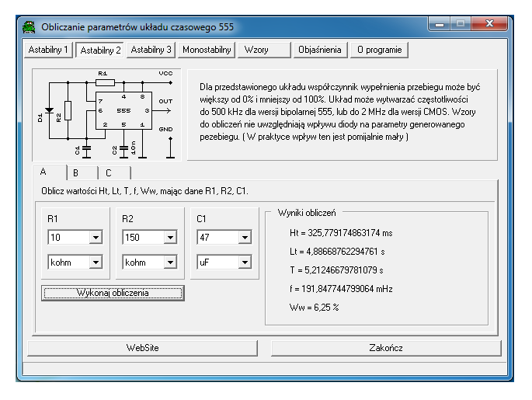Open the WebSite button
The image size is (532, 400).
click(x=142, y=348)
